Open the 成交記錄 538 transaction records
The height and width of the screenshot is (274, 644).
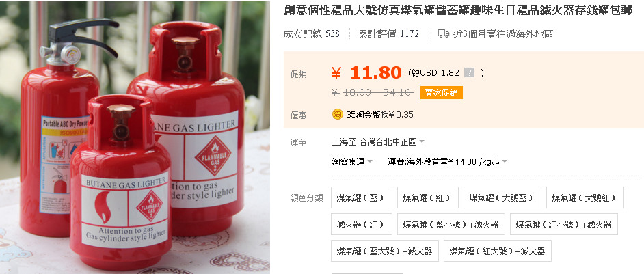(x=311, y=33)
